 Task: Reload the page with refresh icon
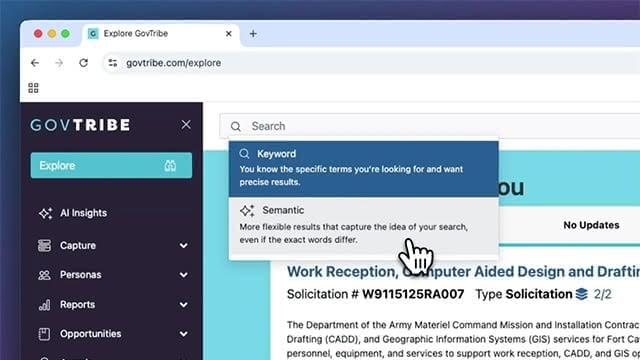84,63
